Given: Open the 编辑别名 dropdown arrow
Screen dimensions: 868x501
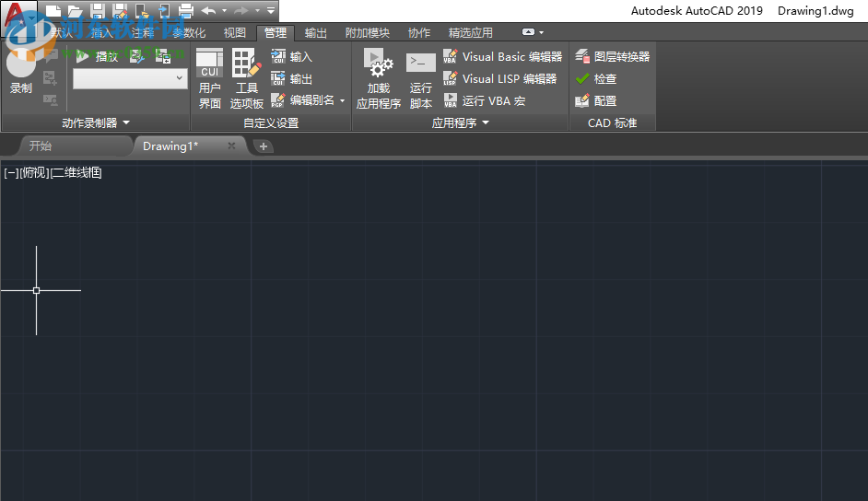Looking at the screenshot, I should 342,100.
